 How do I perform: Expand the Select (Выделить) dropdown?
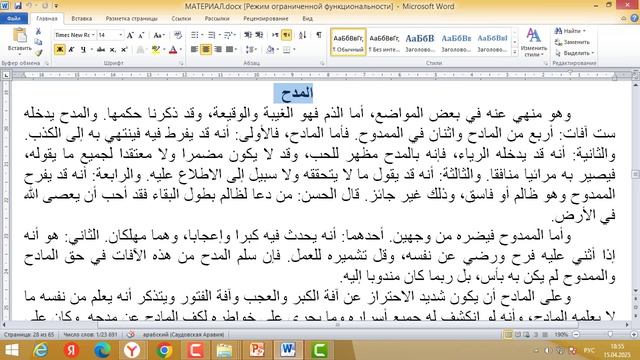(593, 53)
